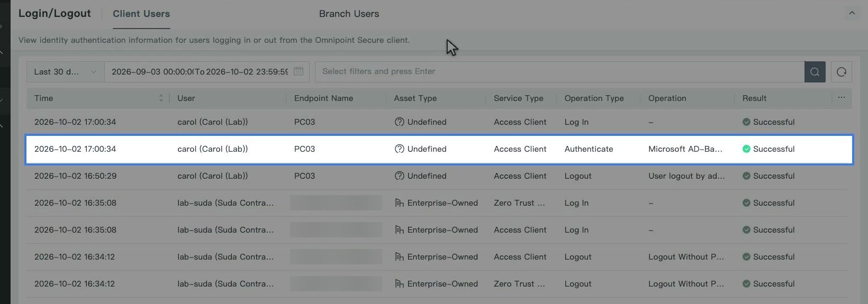Click the Successful icon in Authenticate row
Screen dimensions: 868x304
(746, 149)
